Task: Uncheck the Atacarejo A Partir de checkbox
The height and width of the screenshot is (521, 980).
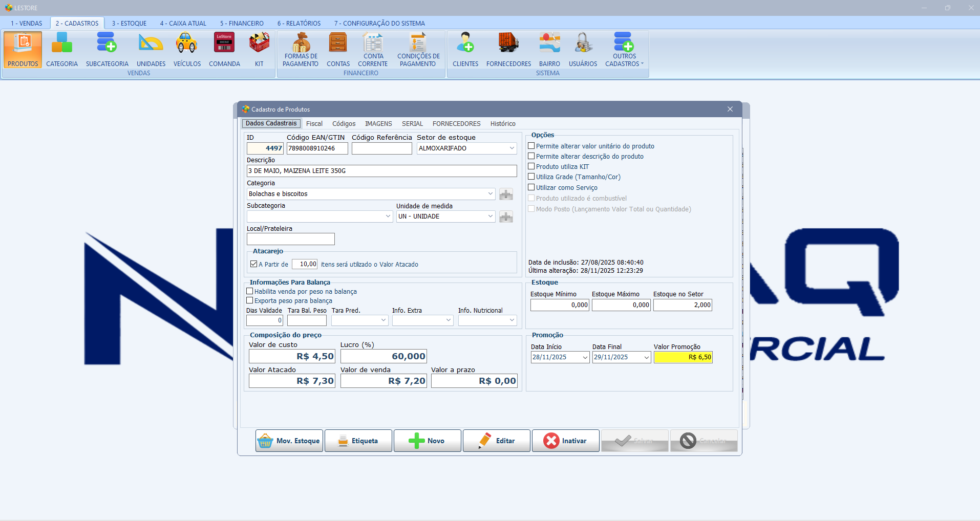Action: pos(253,264)
